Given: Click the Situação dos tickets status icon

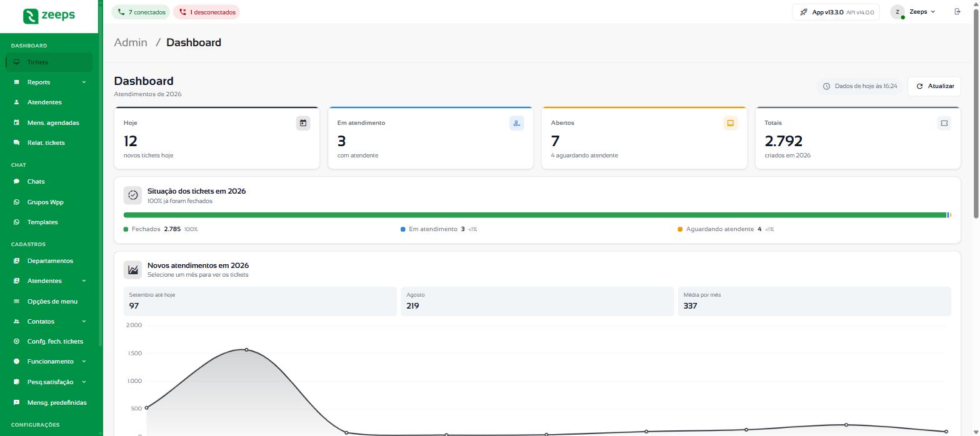Looking at the screenshot, I should pyautogui.click(x=132, y=196).
